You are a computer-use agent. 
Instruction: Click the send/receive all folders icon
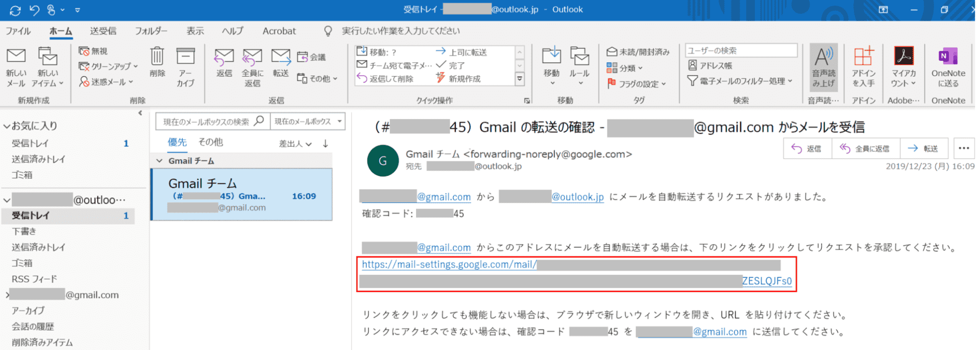tap(15, 10)
